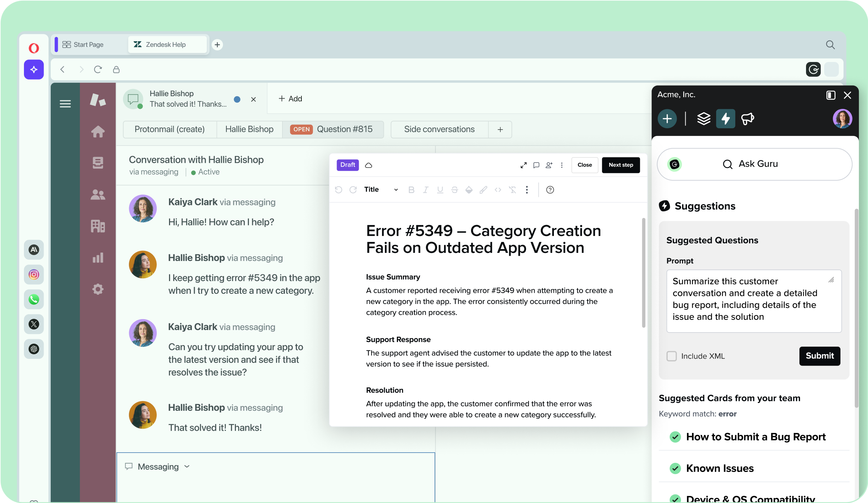
Task: Switch to Side conversations tab
Action: click(439, 129)
